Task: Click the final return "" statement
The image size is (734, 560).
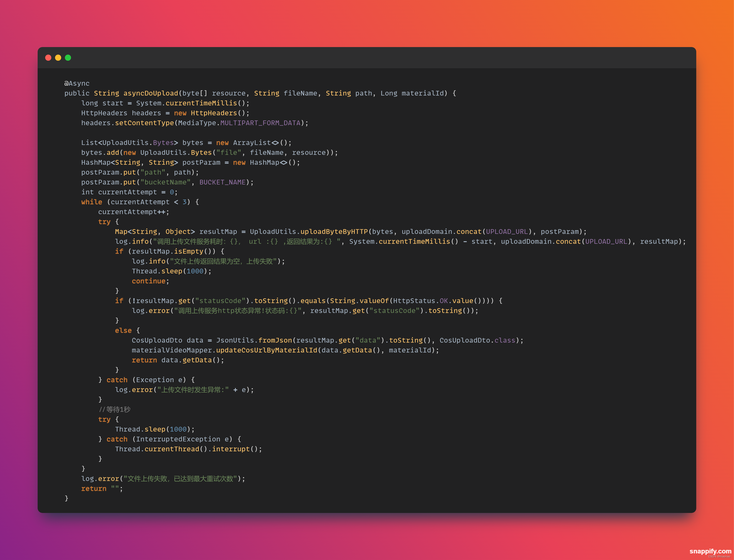Action: (x=102, y=489)
